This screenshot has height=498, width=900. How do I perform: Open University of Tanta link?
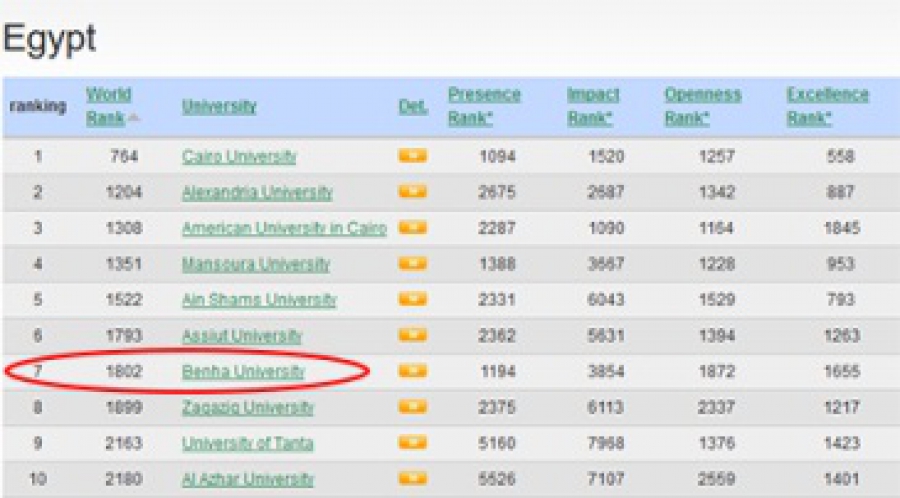[x=247, y=443]
